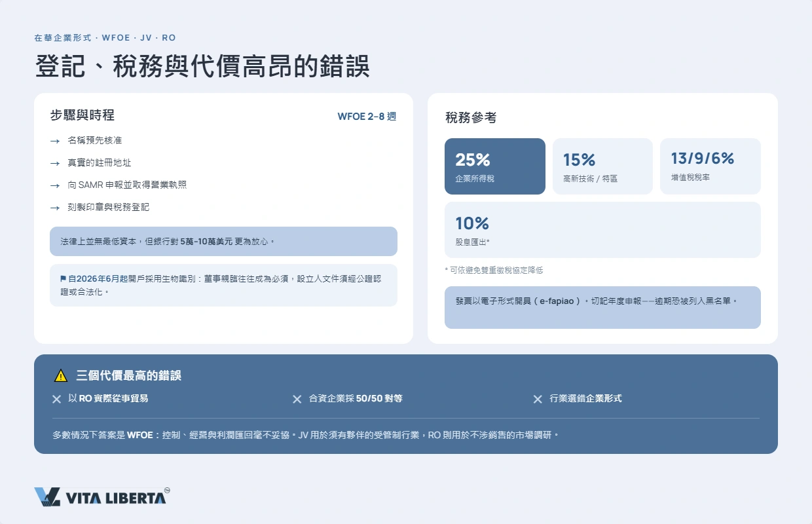The width and height of the screenshot is (812, 524).
Task: Click the heading 步驟與時程
Action: 83,115
